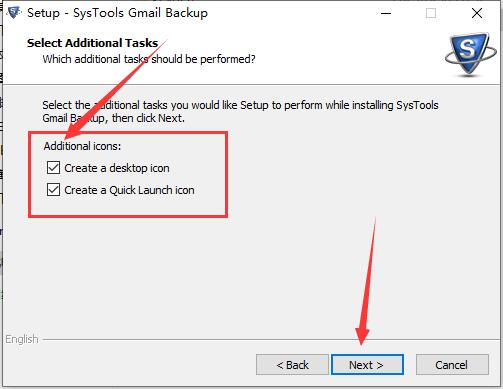Minimize the Setup window

click(x=386, y=13)
